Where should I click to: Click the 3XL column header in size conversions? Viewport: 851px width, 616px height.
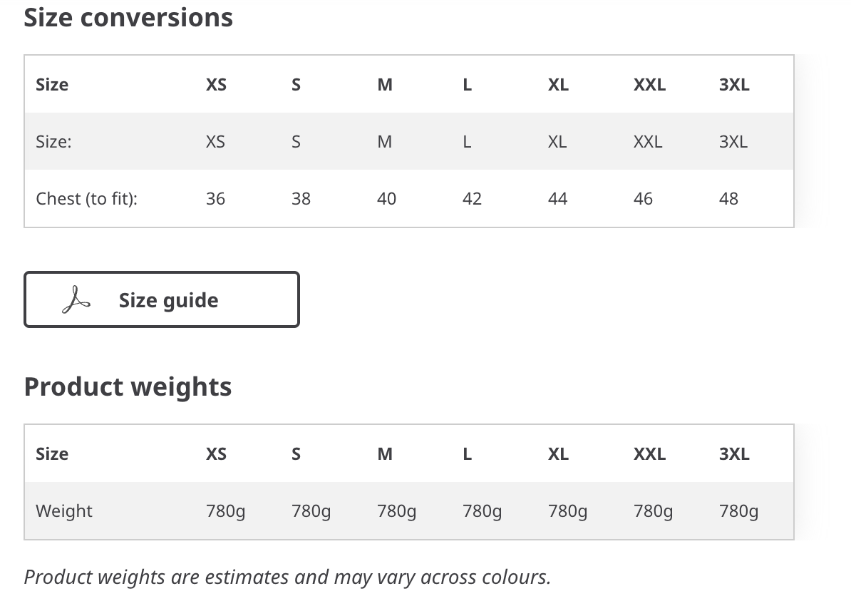(x=734, y=85)
